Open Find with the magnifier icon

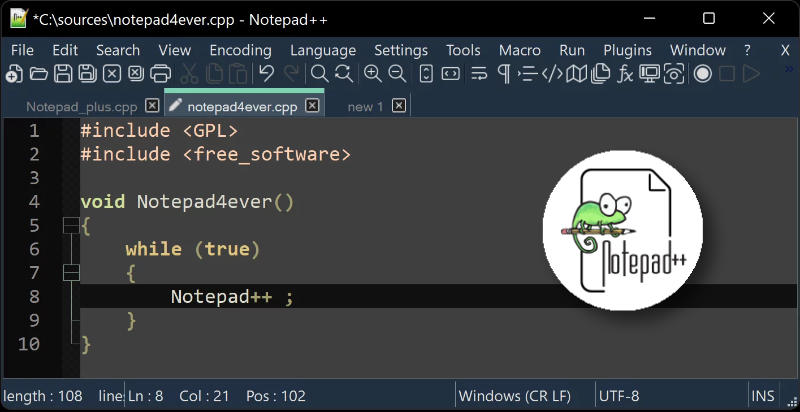[320, 74]
